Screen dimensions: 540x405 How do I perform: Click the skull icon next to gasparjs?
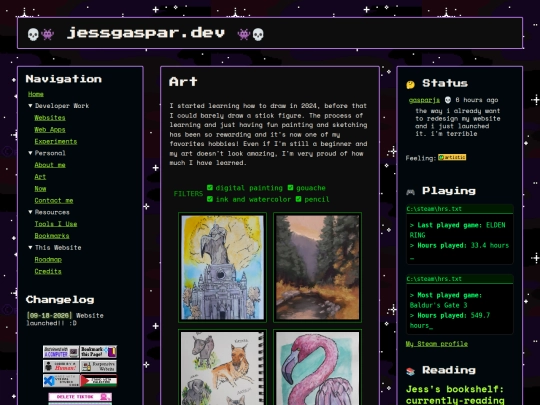pos(447,100)
